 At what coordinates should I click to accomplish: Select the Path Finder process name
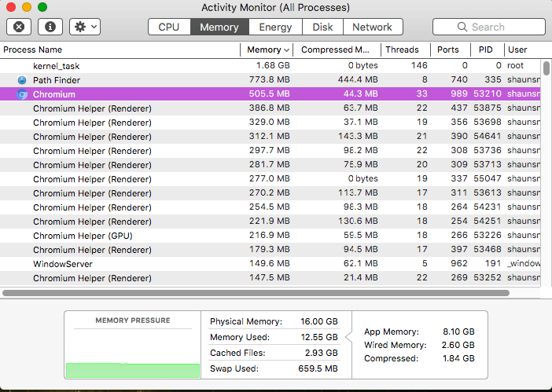click(57, 80)
